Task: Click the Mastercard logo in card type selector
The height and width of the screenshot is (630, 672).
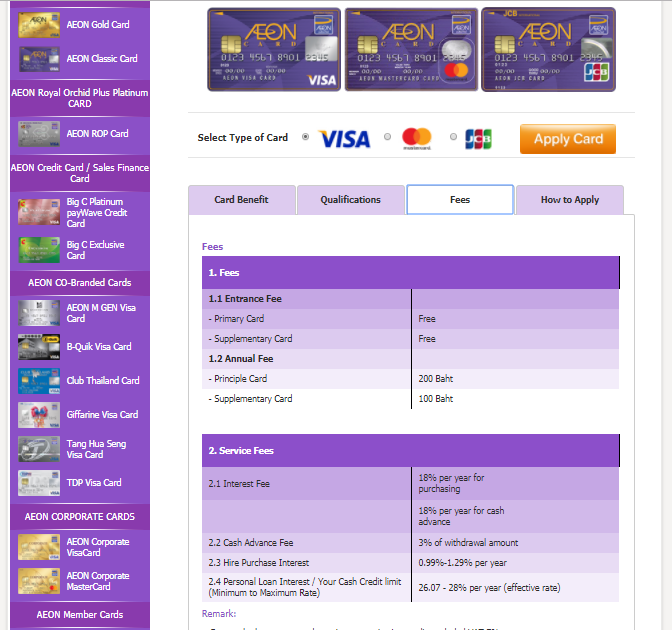Action: (x=417, y=138)
